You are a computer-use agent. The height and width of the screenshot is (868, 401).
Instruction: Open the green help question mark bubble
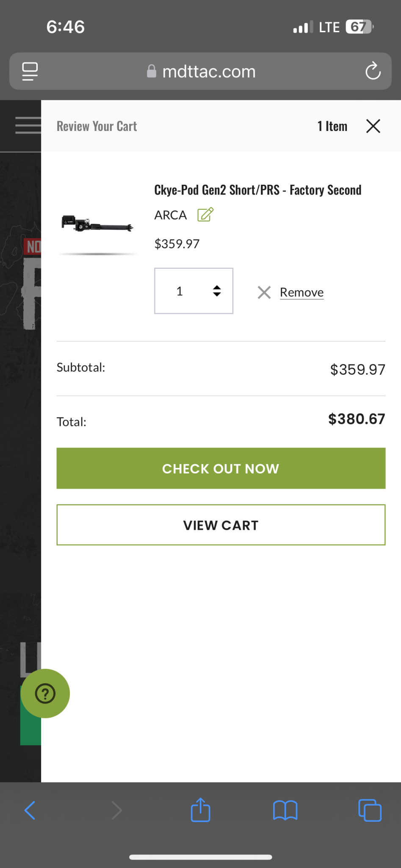pyautogui.click(x=45, y=693)
